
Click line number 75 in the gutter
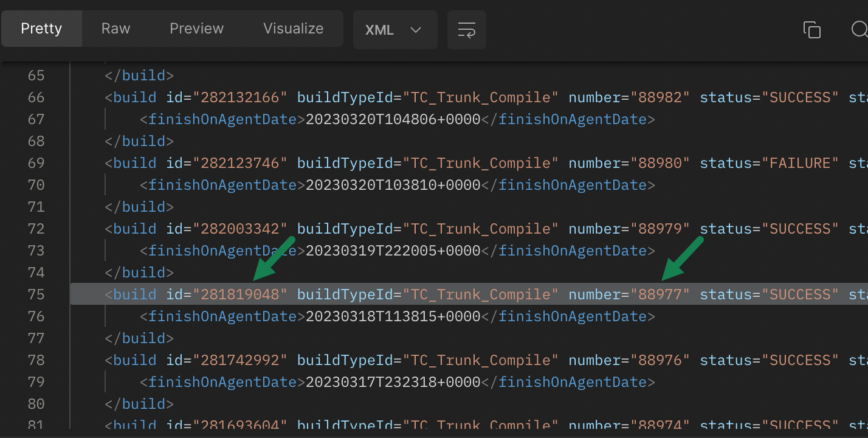36,294
